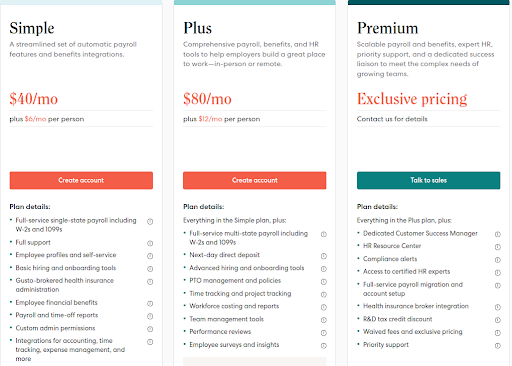Viewport: 512px width, 366px height.
Task: Show info for Compliance alerts
Action: click(498, 260)
